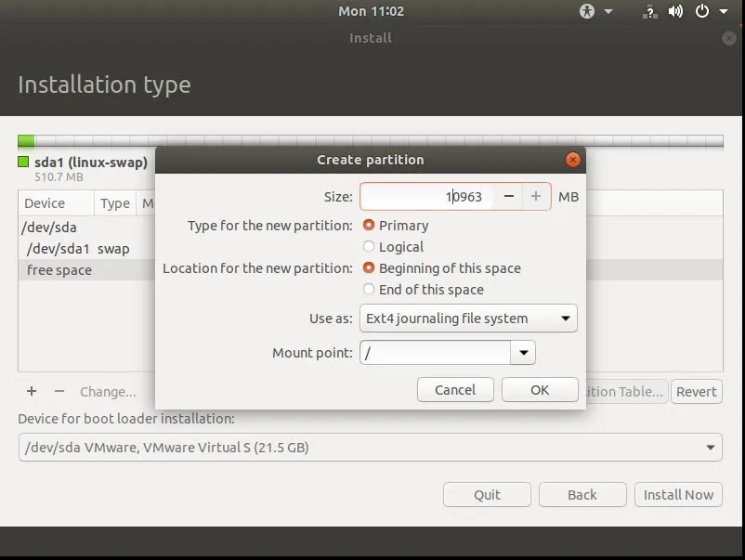Screen dimensions: 745x560
Task: Open the accessibility menu icon
Action: [x=585, y=11]
